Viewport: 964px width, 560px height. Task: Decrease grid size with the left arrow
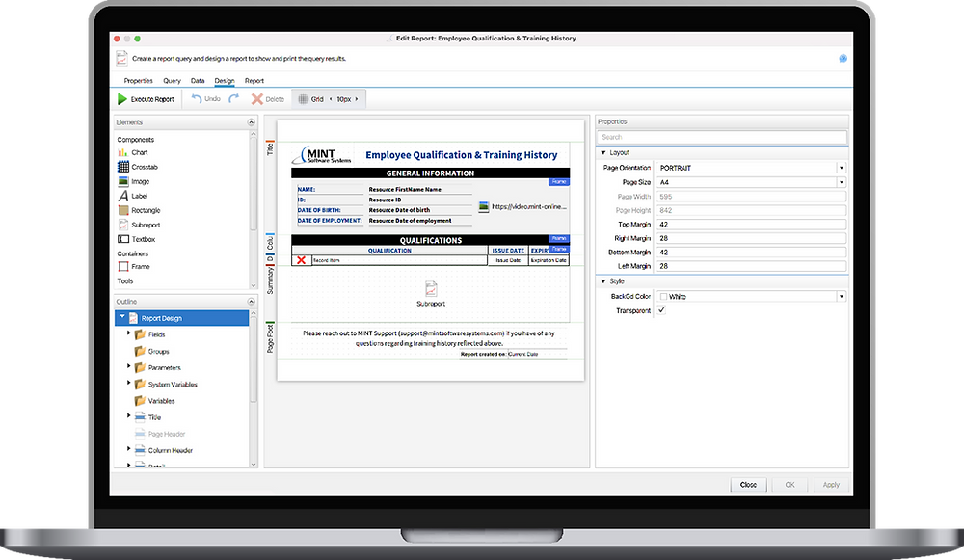pyautogui.click(x=331, y=99)
